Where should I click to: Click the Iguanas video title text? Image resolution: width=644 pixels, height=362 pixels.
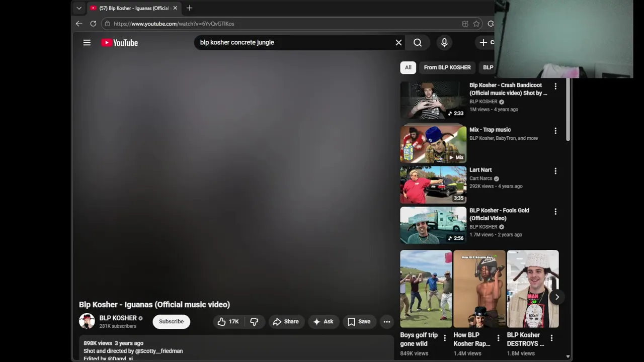(x=154, y=305)
